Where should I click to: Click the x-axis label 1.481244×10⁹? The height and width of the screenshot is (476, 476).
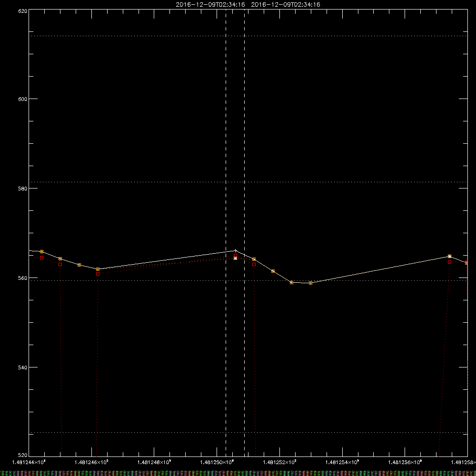[x=29, y=462]
